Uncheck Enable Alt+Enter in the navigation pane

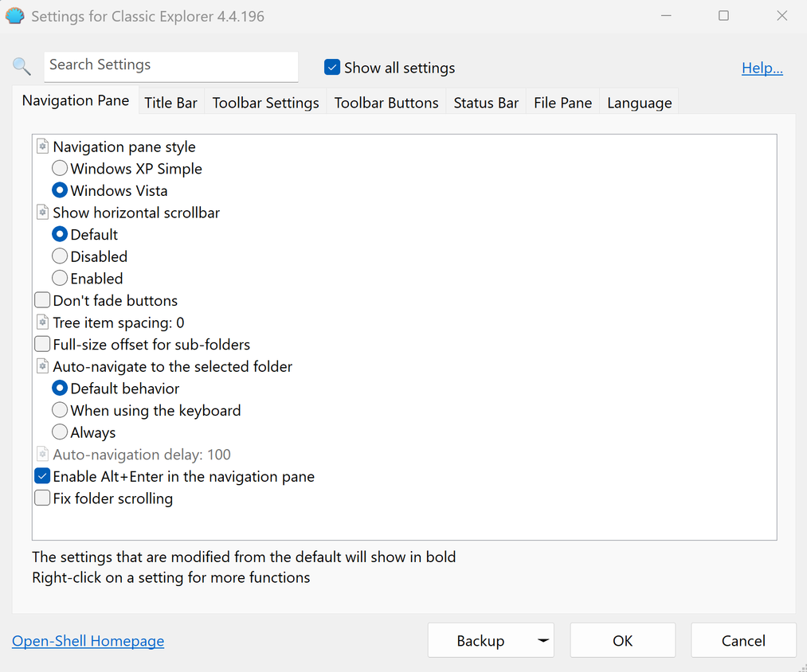coord(42,476)
